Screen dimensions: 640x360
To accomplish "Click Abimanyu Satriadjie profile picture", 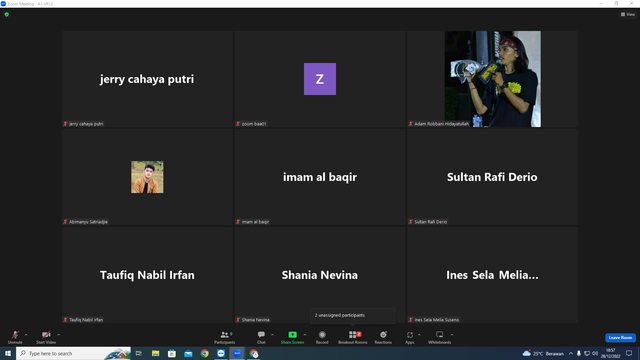I will coord(147,177).
